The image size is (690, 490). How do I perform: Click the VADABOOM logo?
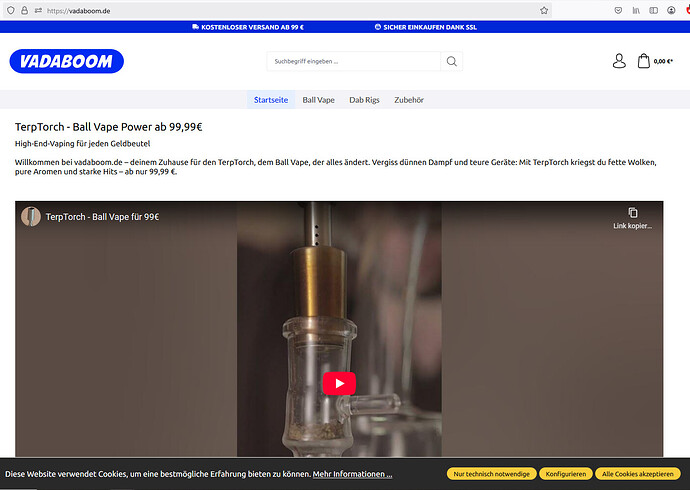click(67, 61)
